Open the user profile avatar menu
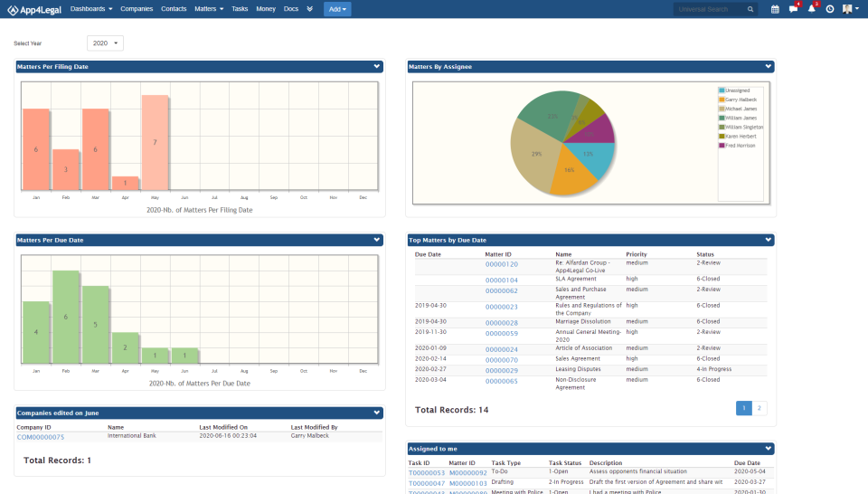 [850, 9]
